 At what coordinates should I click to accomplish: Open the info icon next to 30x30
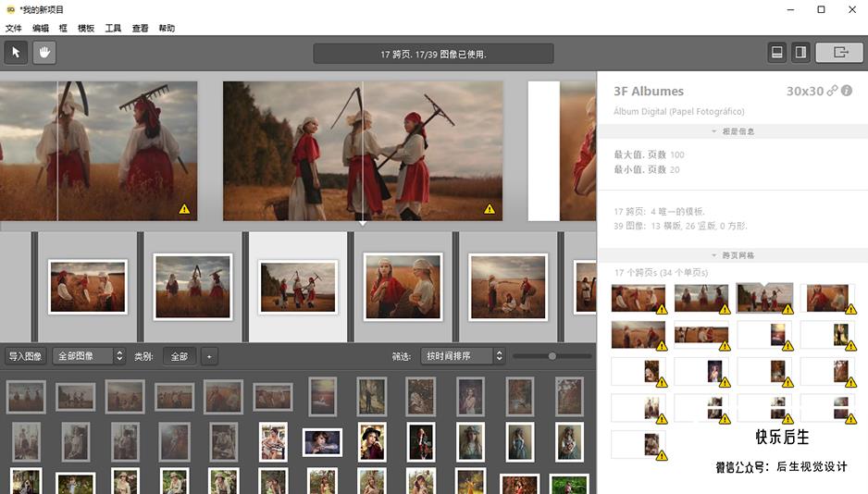click(x=847, y=91)
